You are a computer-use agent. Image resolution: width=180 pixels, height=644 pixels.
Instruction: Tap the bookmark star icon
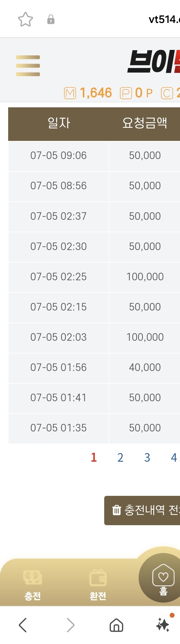click(x=25, y=20)
